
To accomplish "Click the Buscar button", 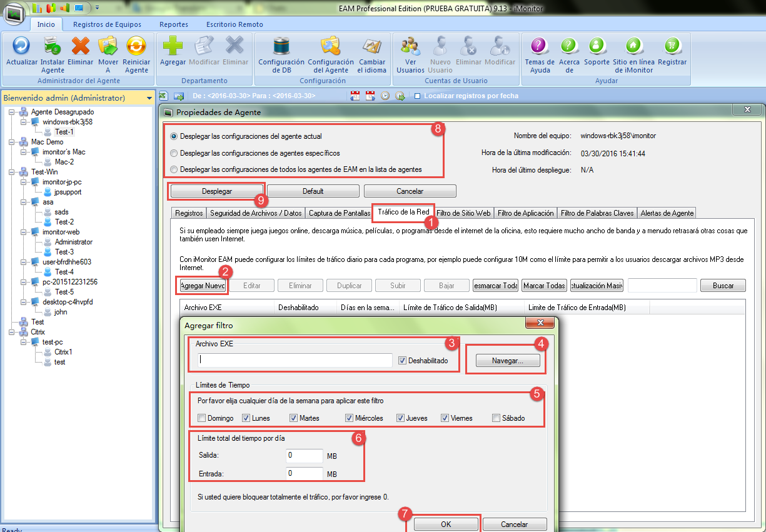I will [x=723, y=285].
